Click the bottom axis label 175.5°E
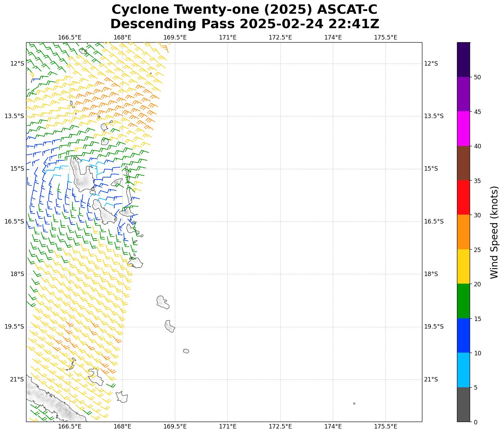The height and width of the screenshot is (434, 504). [x=385, y=426]
